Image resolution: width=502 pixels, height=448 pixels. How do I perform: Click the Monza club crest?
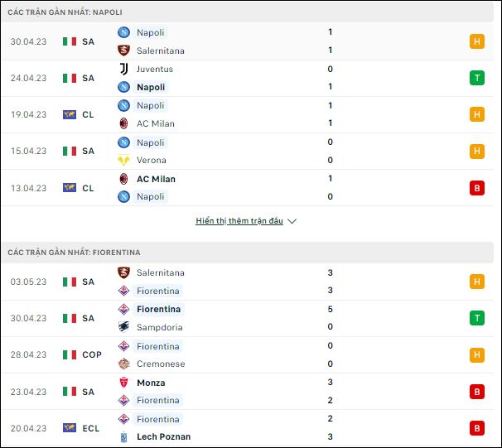(123, 383)
